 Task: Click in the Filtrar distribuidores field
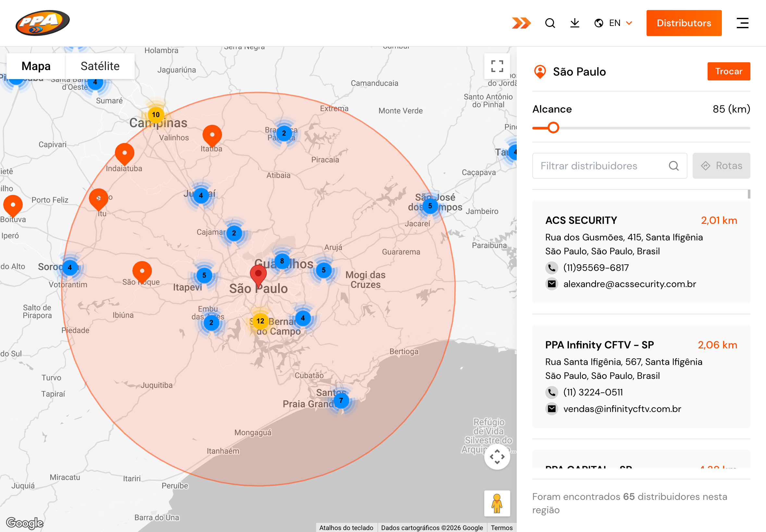click(x=609, y=166)
